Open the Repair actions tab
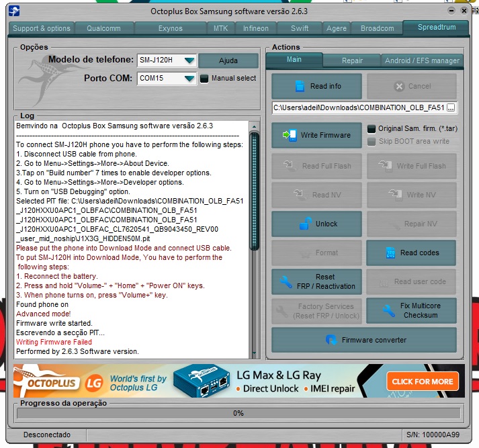This screenshot has height=448, width=479. [352, 60]
